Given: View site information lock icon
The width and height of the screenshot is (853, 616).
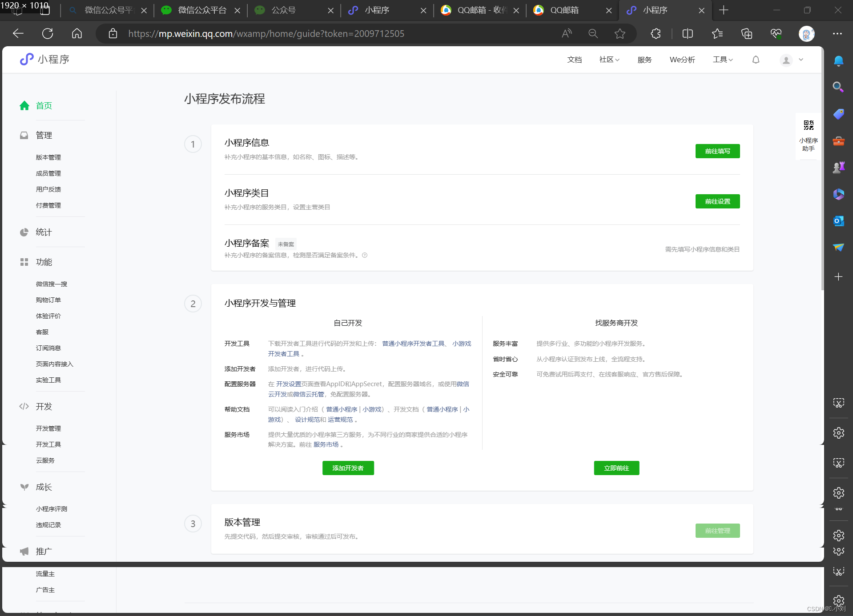Looking at the screenshot, I should pyautogui.click(x=113, y=33).
